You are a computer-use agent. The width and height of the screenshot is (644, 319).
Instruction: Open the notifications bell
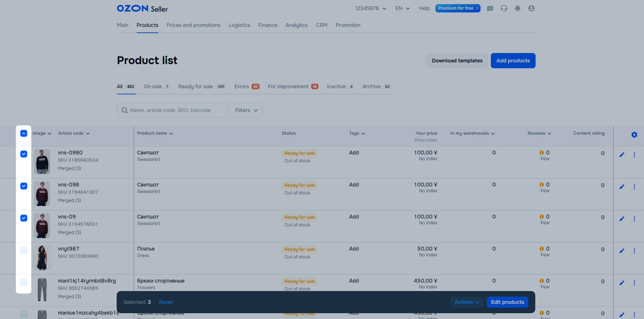tap(517, 8)
